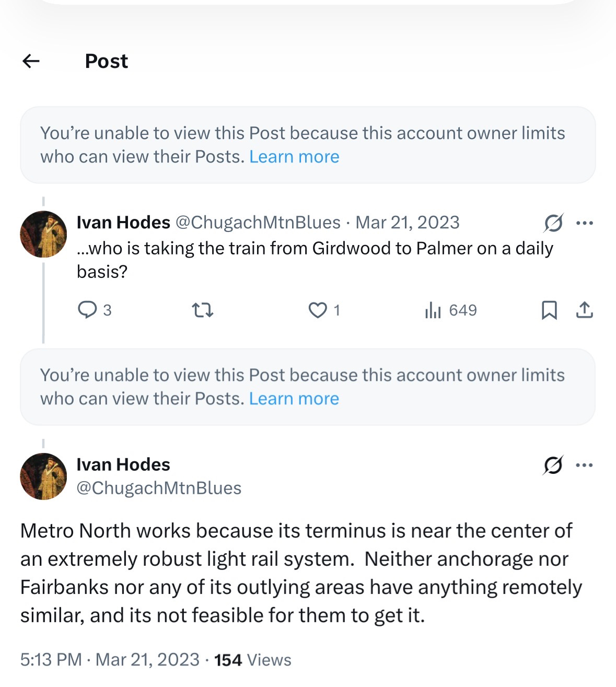Viewport: 616px width, 687px height.
Task: Like the Girdwood to Palmer post
Action: click(x=318, y=310)
